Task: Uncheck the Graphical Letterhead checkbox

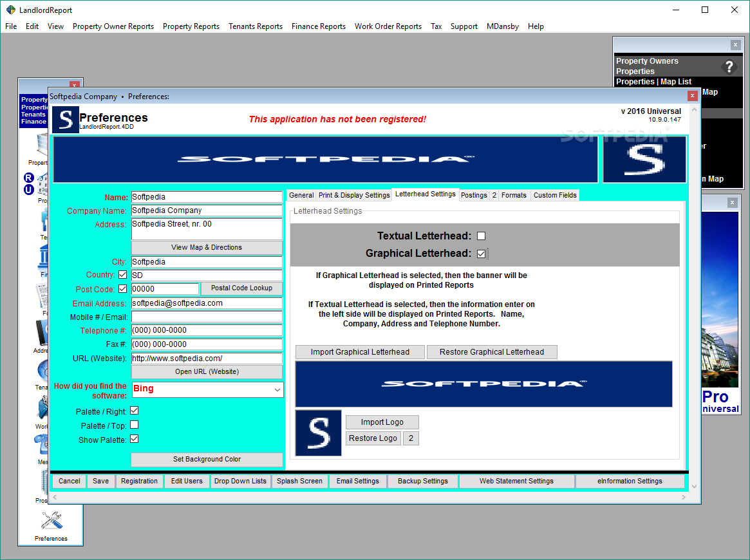Action: [481, 254]
